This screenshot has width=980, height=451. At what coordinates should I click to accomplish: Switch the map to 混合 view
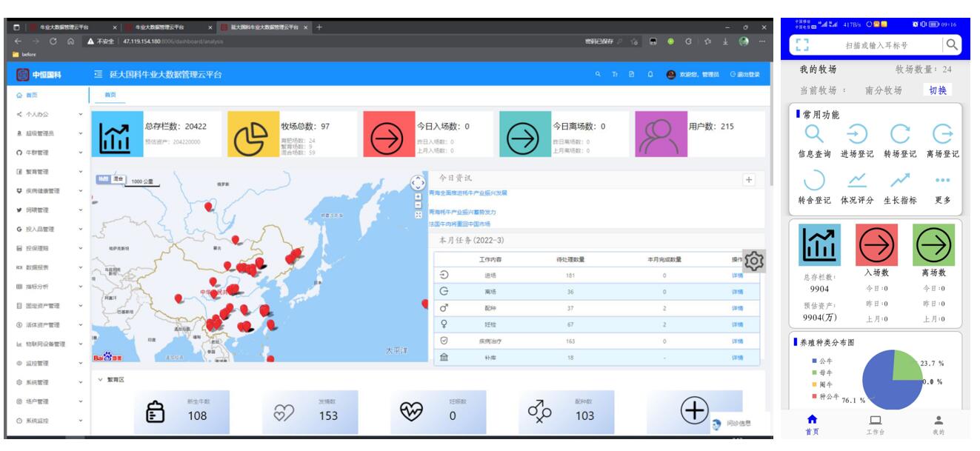pyautogui.click(x=117, y=180)
